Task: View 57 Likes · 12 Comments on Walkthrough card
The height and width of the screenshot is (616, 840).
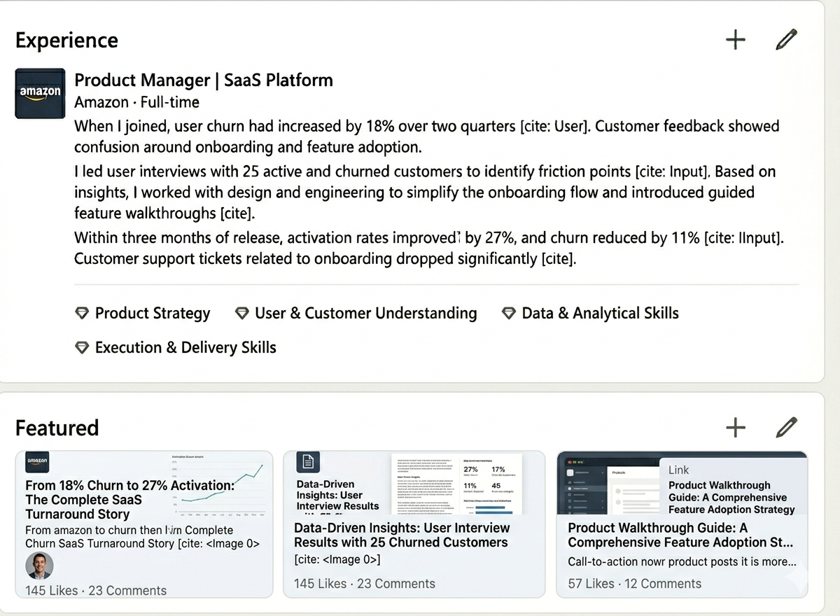Action: (634, 584)
